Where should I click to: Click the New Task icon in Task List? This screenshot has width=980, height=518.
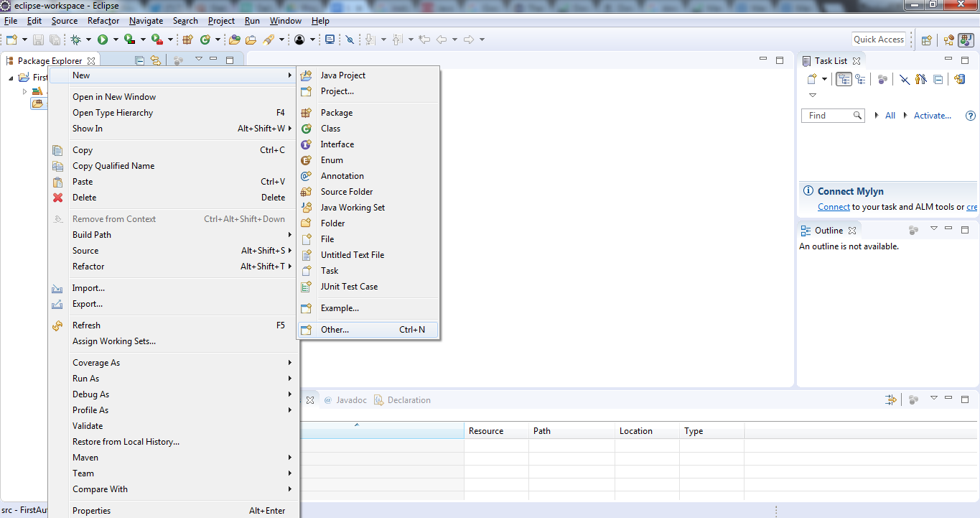click(x=812, y=78)
